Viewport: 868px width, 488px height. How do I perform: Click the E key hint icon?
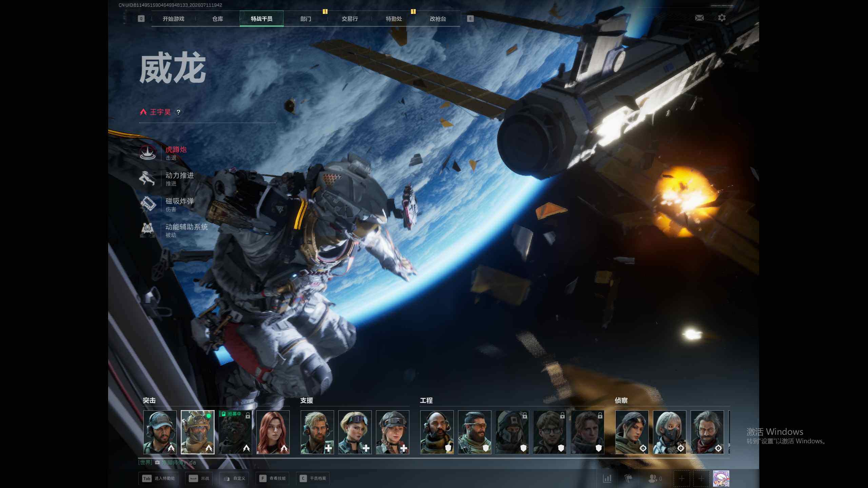(x=470, y=19)
